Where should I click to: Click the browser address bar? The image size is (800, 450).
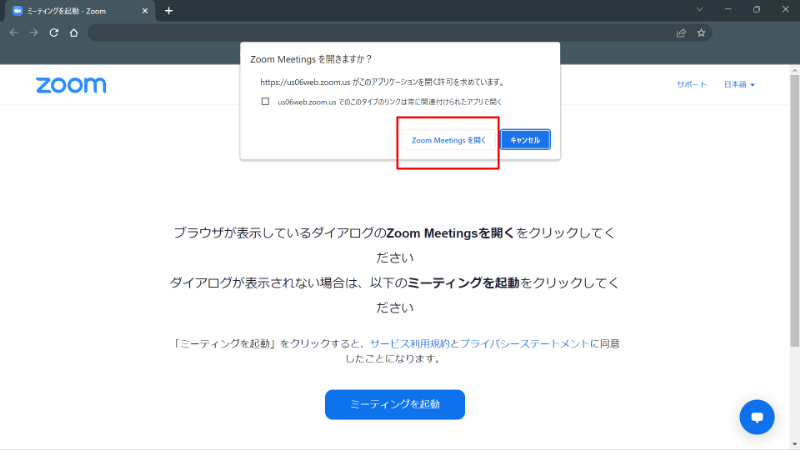(380, 32)
